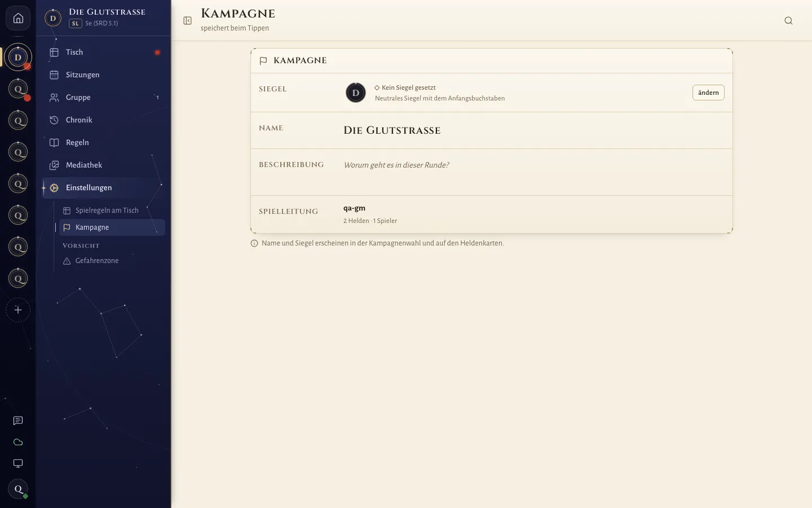Viewport: 812px width, 508px height.
Task: Edit the campaign name field Die Glutstrasse
Action: click(x=533, y=130)
